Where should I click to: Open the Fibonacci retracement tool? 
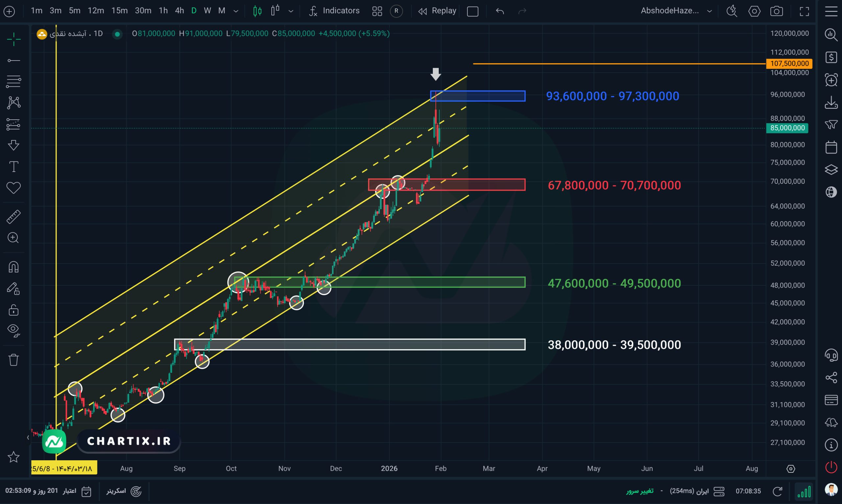pos(13,81)
